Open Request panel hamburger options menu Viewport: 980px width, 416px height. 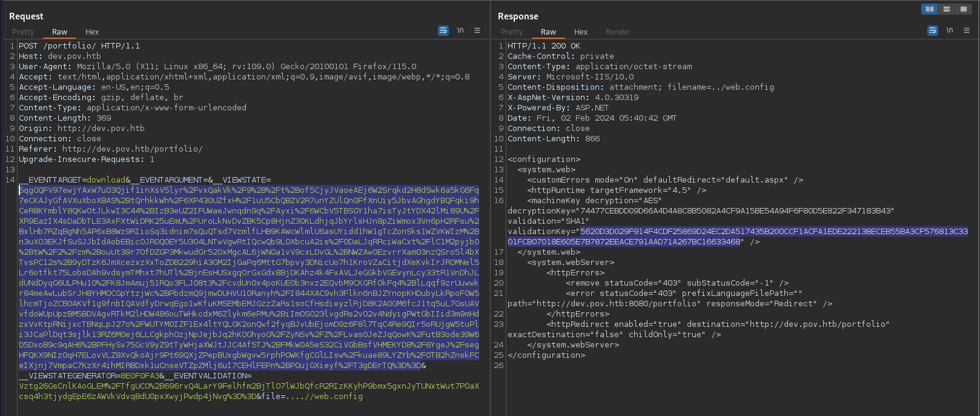[x=477, y=30]
